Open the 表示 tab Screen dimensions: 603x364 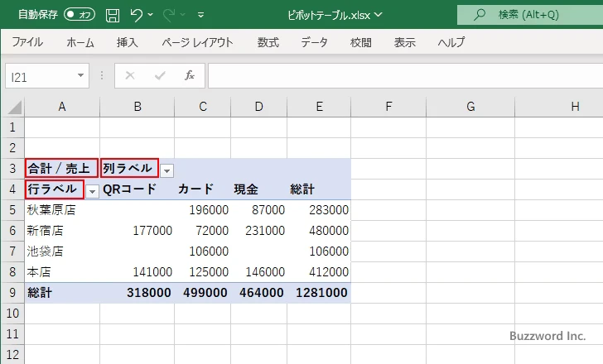(404, 42)
